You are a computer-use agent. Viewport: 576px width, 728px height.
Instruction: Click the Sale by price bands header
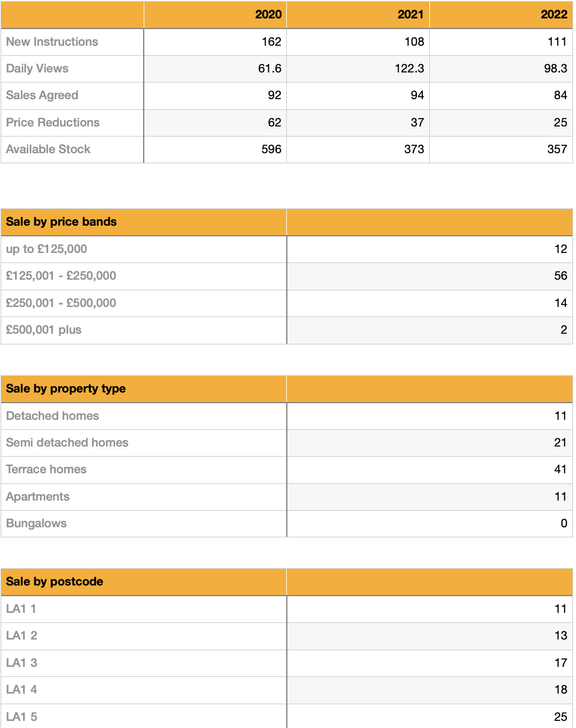(61, 222)
